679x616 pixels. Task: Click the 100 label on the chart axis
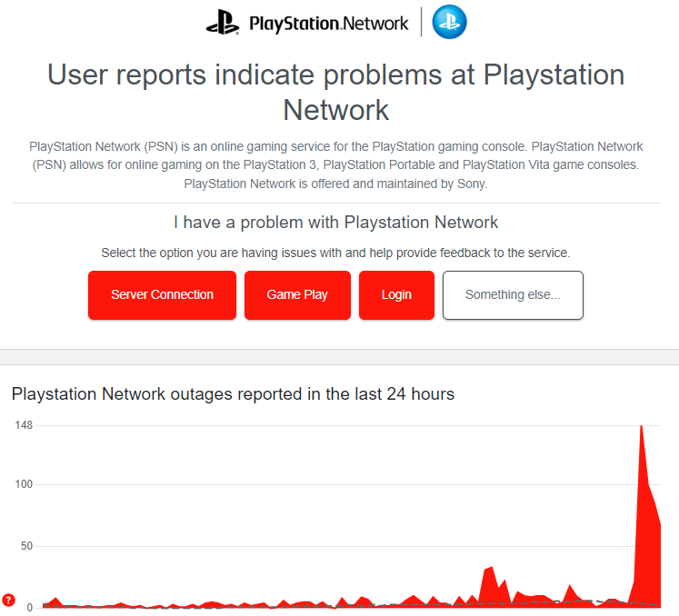coord(24,484)
